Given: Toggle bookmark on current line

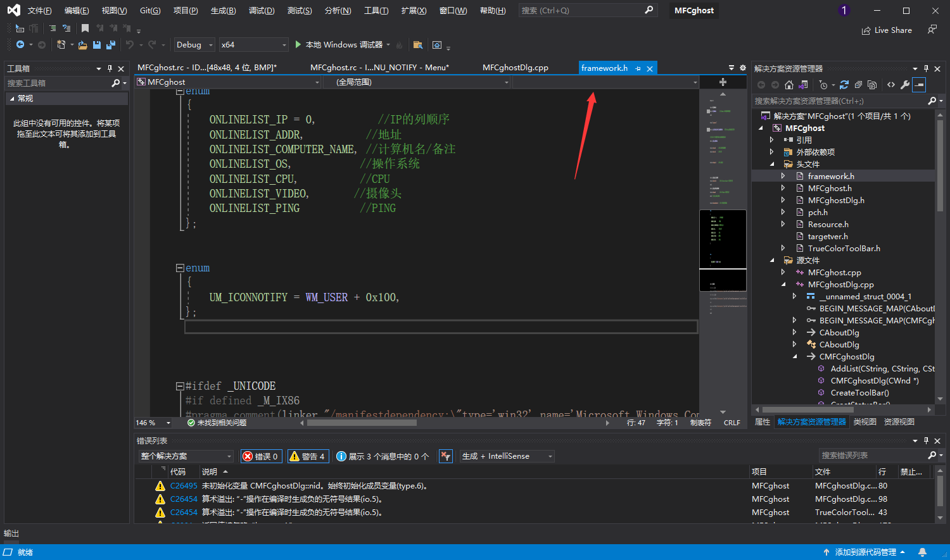Looking at the screenshot, I should pyautogui.click(x=85, y=28).
